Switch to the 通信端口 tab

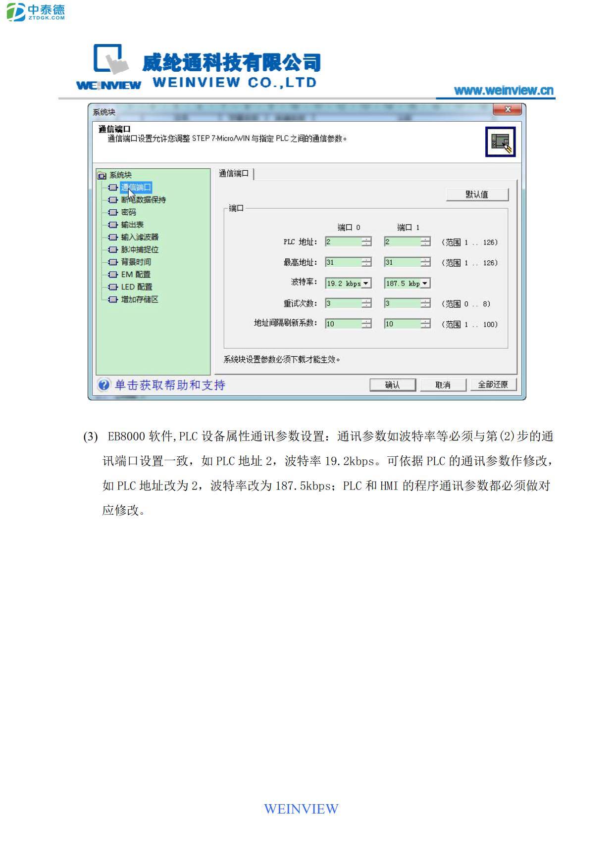pyautogui.click(x=234, y=173)
